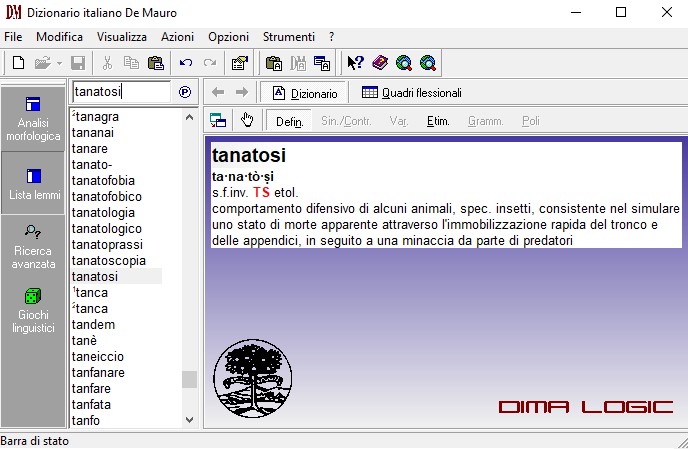Go forward with right arrow

click(x=242, y=92)
